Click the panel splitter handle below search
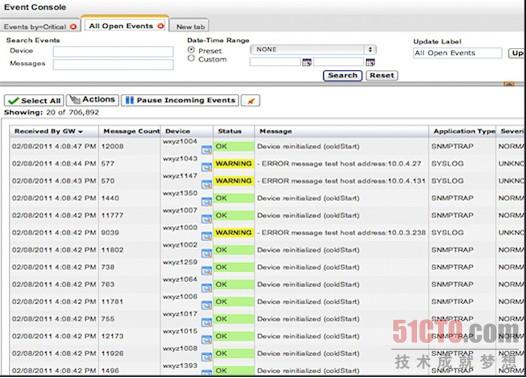The height and width of the screenshot is (378, 526). [509, 84]
